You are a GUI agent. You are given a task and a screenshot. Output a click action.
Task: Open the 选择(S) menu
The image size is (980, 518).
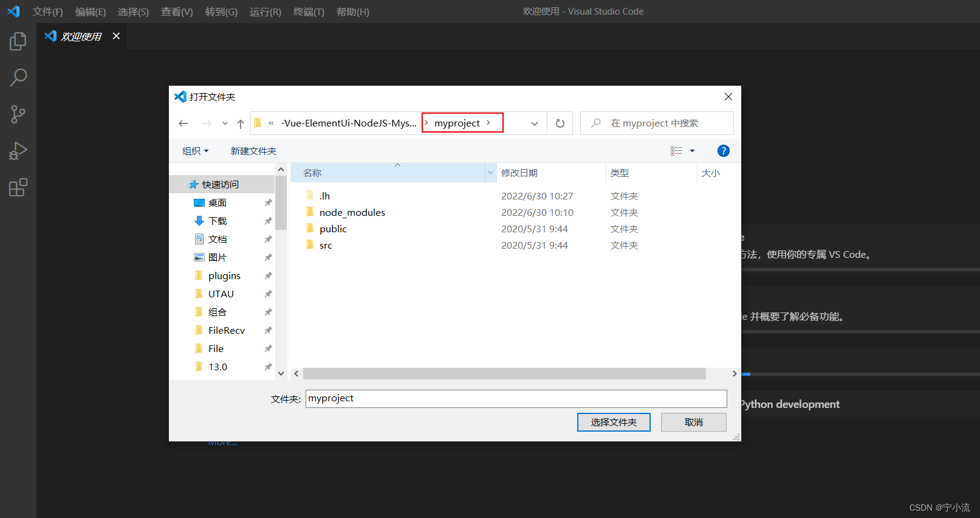coord(133,12)
